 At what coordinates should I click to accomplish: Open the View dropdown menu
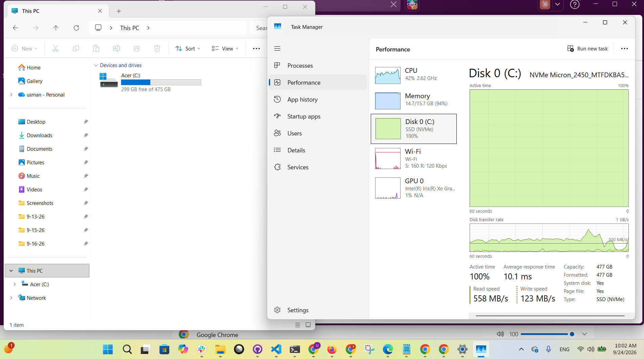pos(225,48)
